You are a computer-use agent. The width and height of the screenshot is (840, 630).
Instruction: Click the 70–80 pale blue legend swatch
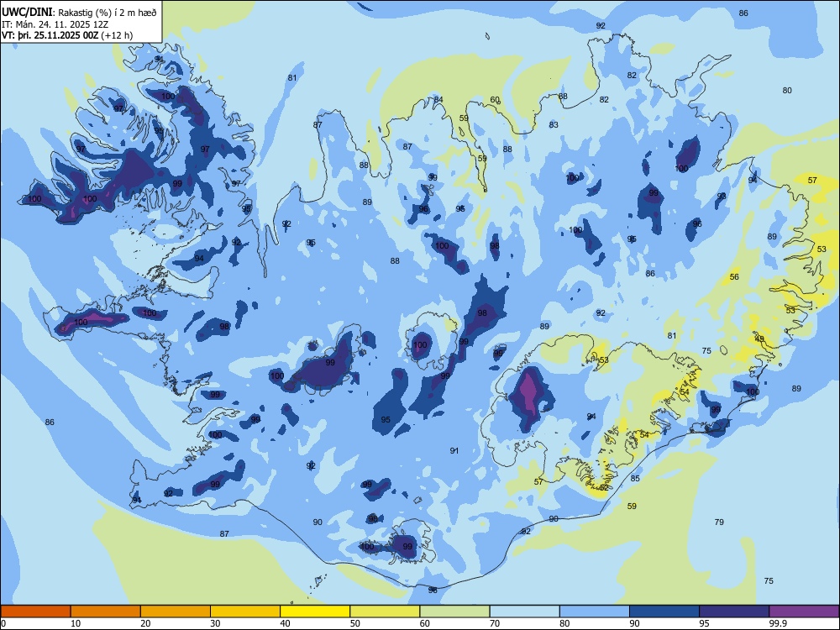point(524,612)
